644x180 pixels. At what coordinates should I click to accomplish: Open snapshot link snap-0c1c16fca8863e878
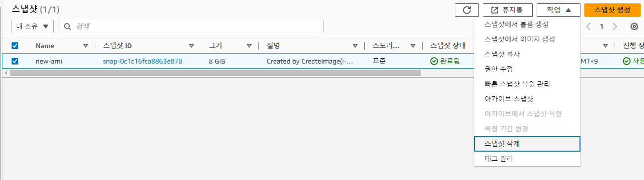coord(142,61)
